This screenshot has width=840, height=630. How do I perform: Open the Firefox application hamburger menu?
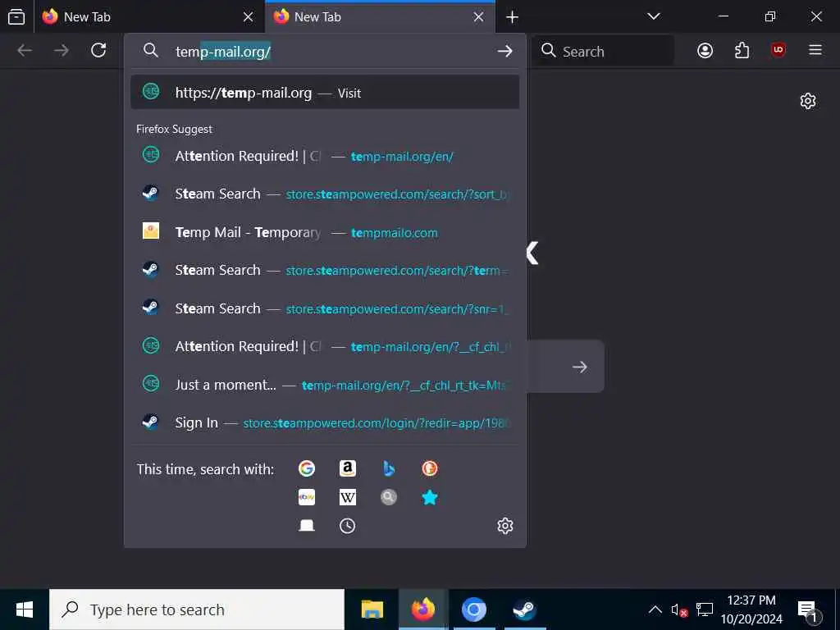point(815,50)
